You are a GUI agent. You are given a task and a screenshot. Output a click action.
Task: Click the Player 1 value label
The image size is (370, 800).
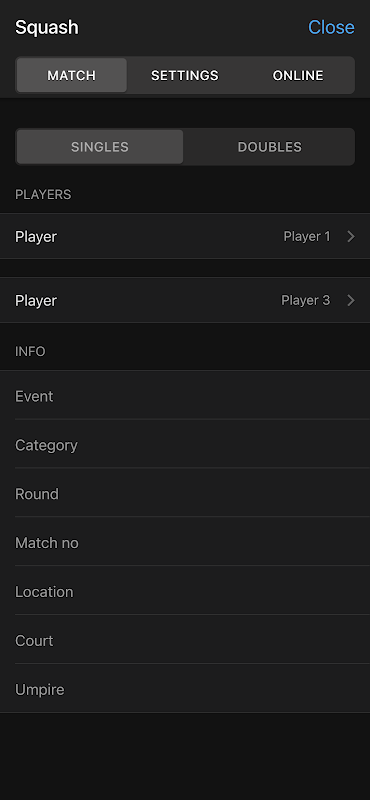(307, 237)
